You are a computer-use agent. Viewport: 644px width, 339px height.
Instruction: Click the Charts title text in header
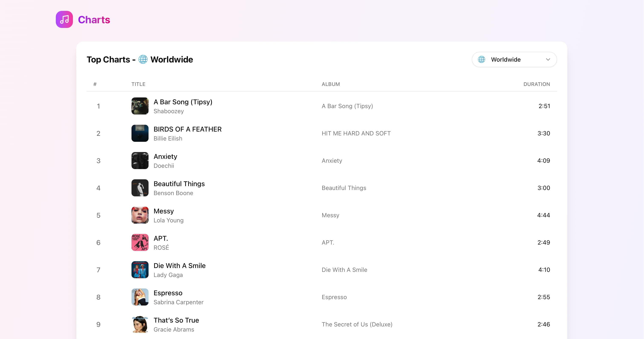click(94, 20)
